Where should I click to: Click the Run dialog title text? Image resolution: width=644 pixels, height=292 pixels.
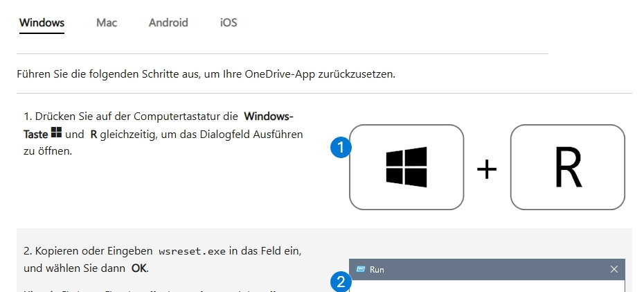pyautogui.click(x=377, y=269)
